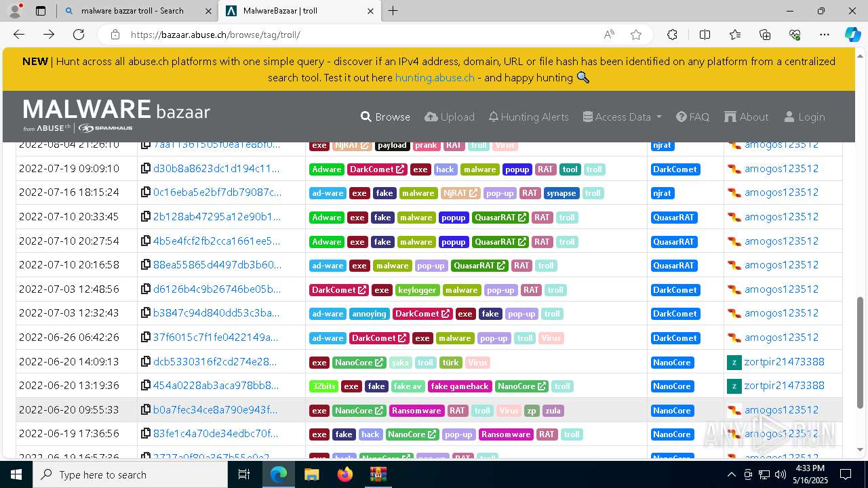The height and width of the screenshot is (488, 868).
Task: Click NanoCore signature on 13:19:36 row
Action: click(x=672, y=386)
